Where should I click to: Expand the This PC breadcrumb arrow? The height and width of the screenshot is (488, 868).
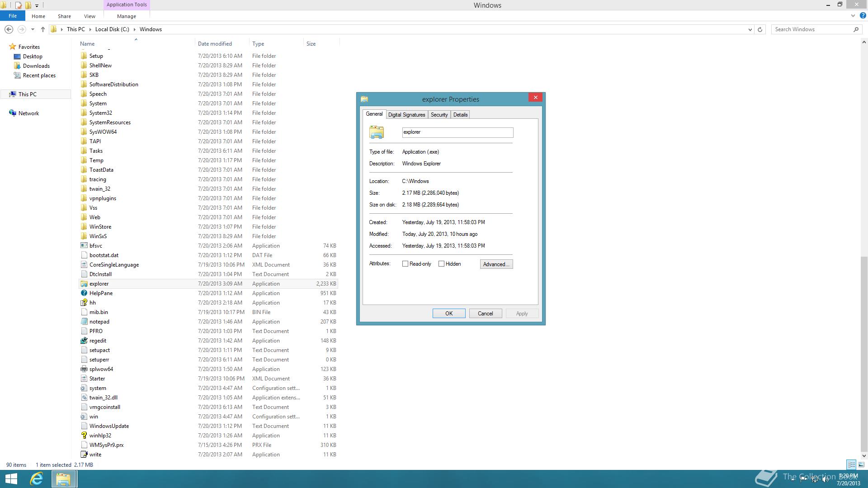tap(90, 29)
